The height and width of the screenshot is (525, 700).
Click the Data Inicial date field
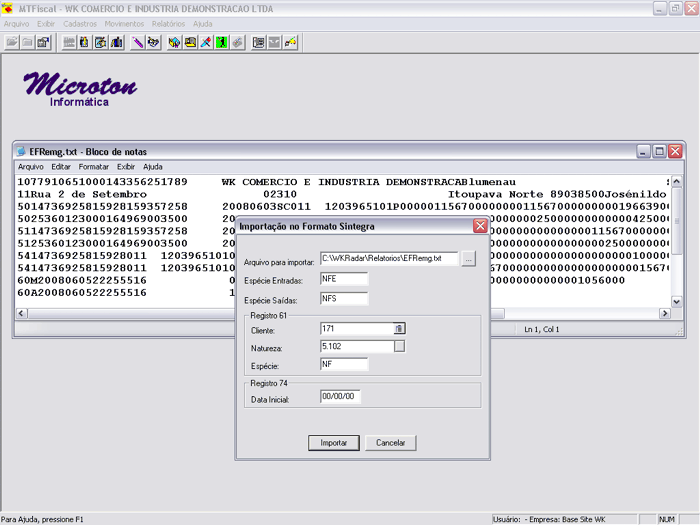pos(340,397)
